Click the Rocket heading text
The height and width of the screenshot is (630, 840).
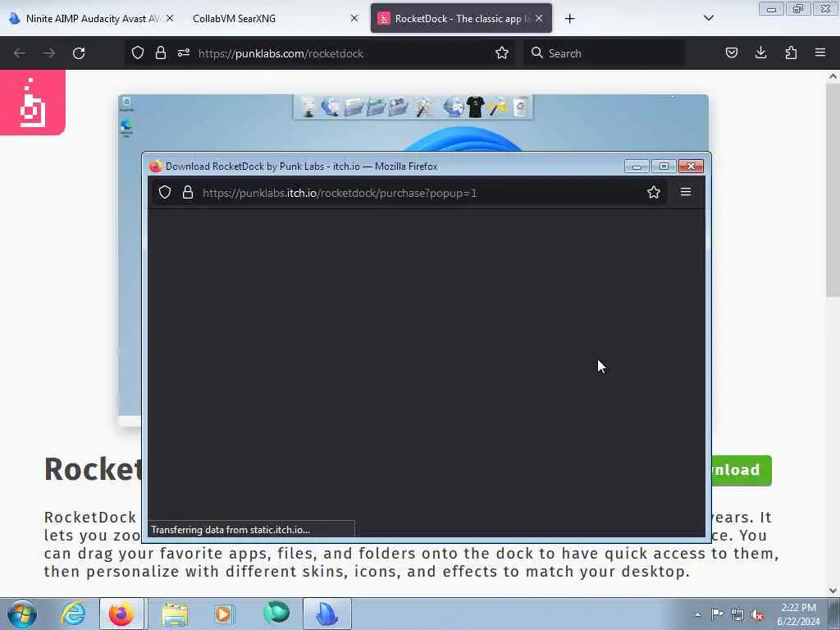tap(94, 469)
